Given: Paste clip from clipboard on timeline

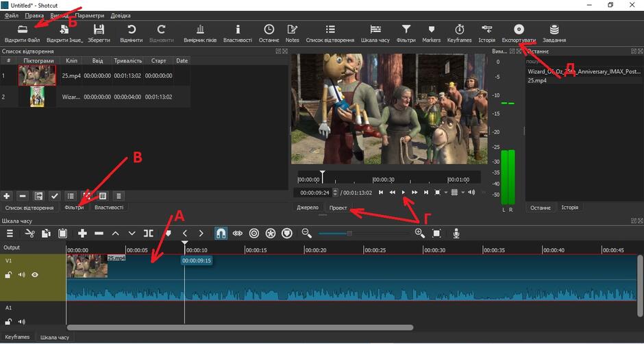Looking at the screenshot, I should (x=62, y=234).
